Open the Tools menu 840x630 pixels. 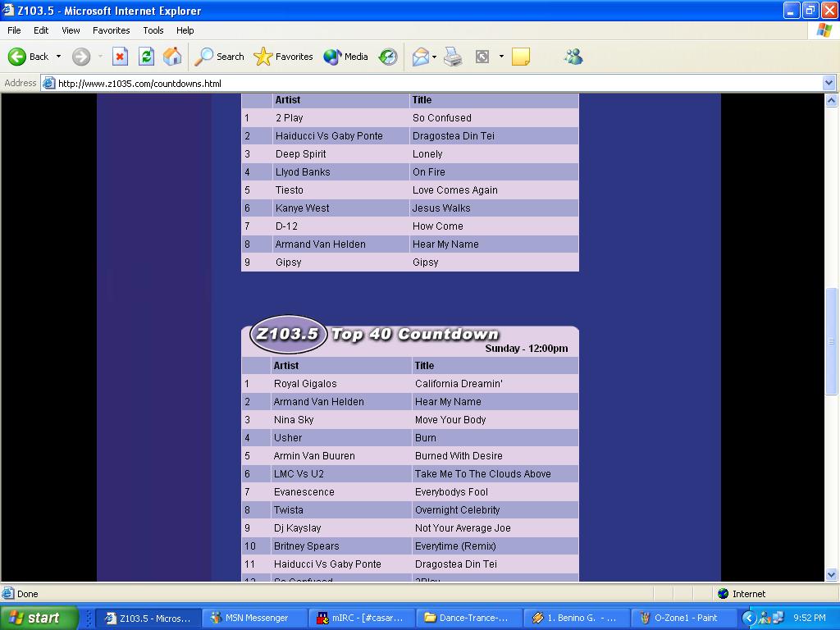click(153, 30)
